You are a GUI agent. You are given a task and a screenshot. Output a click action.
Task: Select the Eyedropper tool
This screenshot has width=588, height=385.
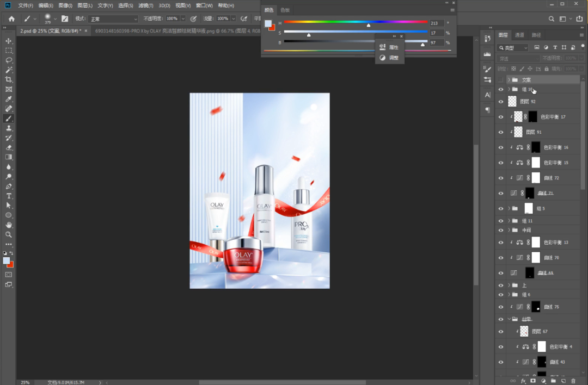pyautogui.click(x=9, y=99)
